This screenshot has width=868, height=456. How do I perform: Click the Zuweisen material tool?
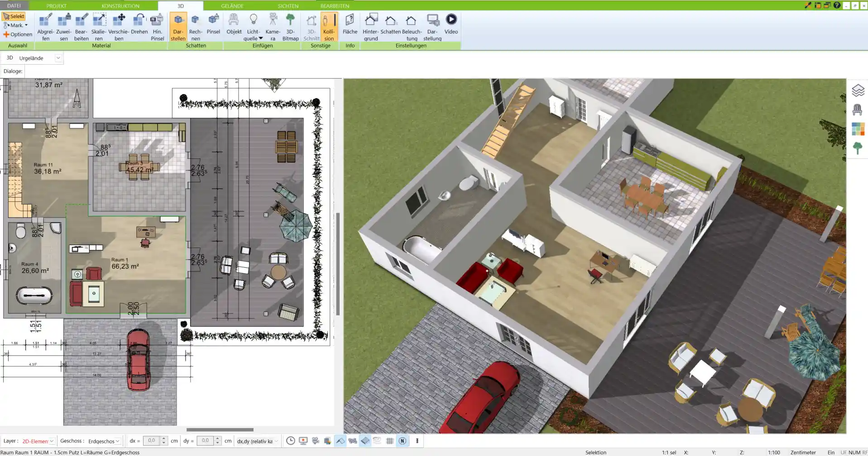[63, 27]
